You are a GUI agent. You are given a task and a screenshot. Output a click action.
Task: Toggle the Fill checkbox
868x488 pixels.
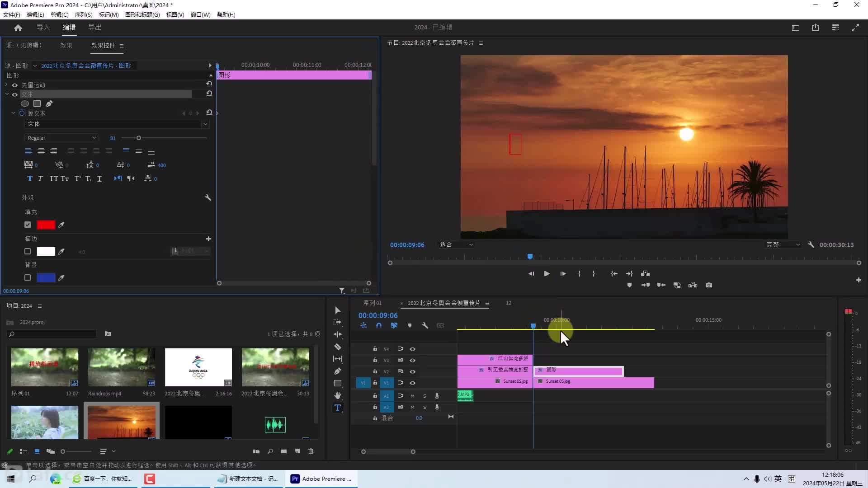pyautogui.click(x=28, y=225)
